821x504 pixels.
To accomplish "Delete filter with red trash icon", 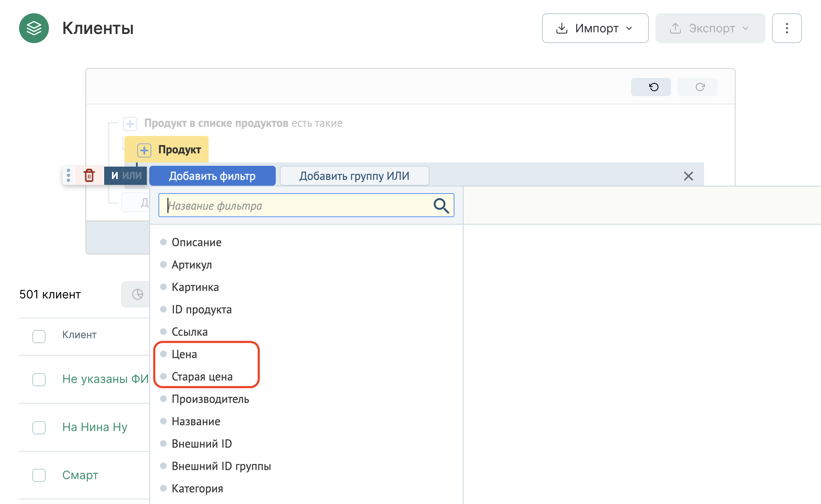I will pyautogui.click(x=89, y=175).
